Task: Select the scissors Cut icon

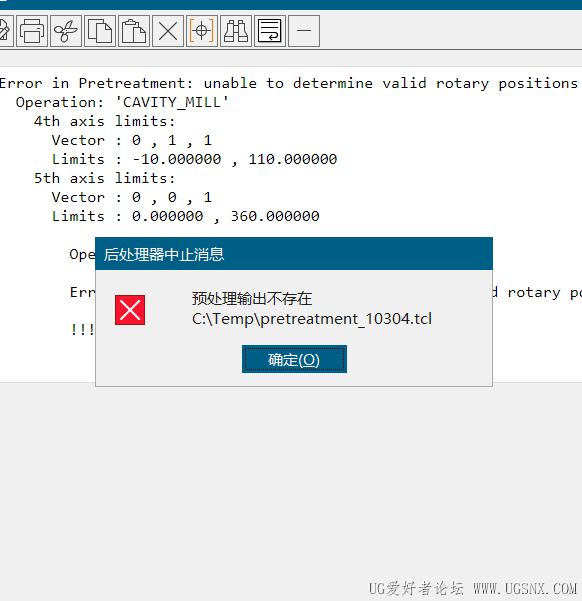Action: pyautogui.click(x=66, y=31)
